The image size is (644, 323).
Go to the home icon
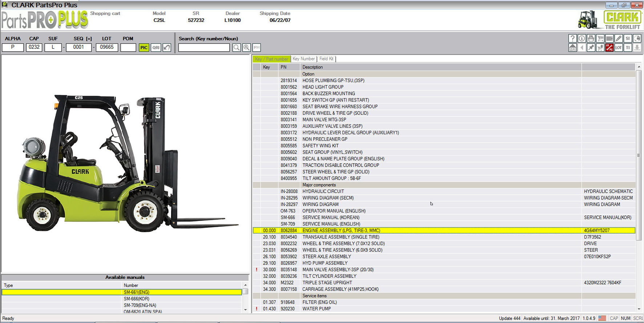click(x=572, y=48)
